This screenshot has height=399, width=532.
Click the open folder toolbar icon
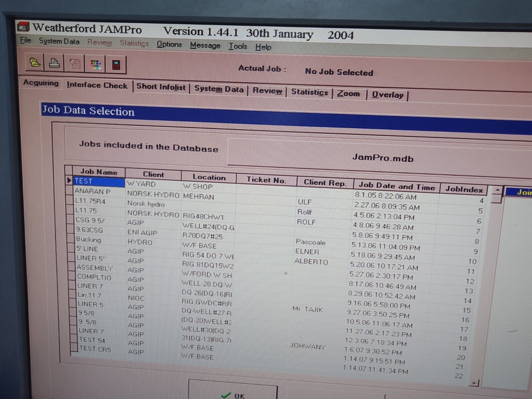pos(35,62)
